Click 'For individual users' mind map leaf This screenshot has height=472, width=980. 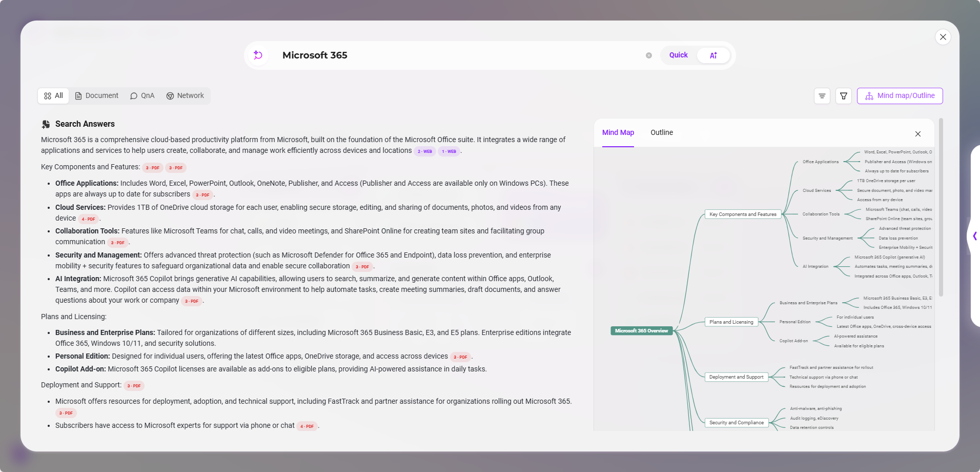point(855,317)
